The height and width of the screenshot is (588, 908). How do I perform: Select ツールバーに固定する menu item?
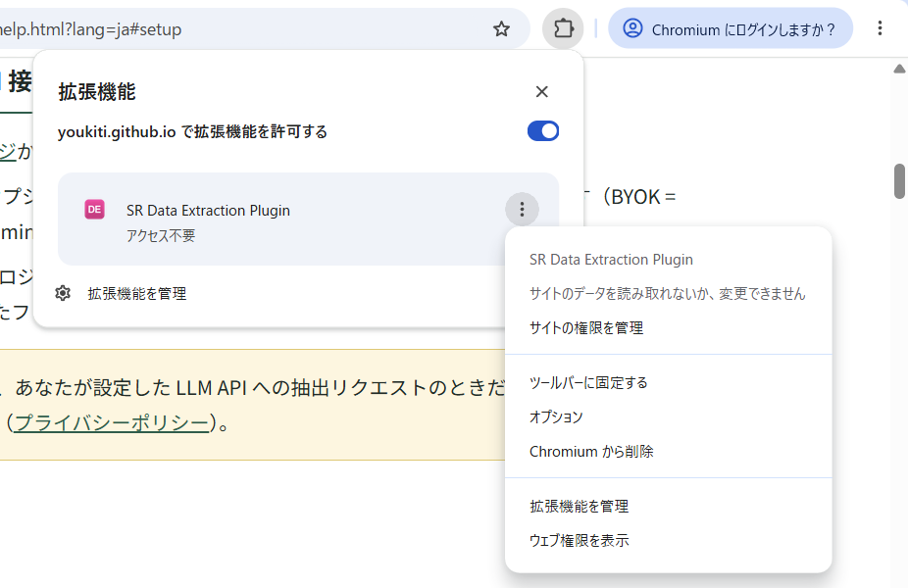coord(669,382)
